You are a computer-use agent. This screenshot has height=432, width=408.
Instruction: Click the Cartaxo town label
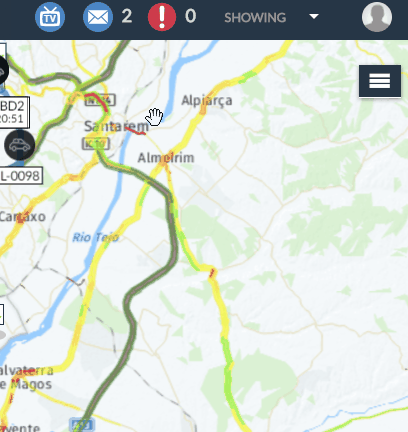pos(23,217)
